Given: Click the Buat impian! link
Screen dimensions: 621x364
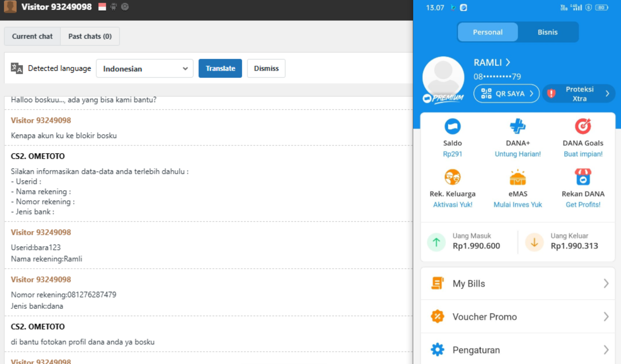Looking at the screenshot, I should coord(583,154).
